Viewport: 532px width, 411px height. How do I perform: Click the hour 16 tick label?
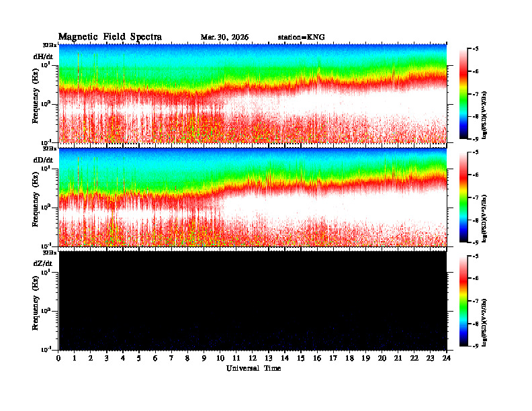tap(317, 359)
